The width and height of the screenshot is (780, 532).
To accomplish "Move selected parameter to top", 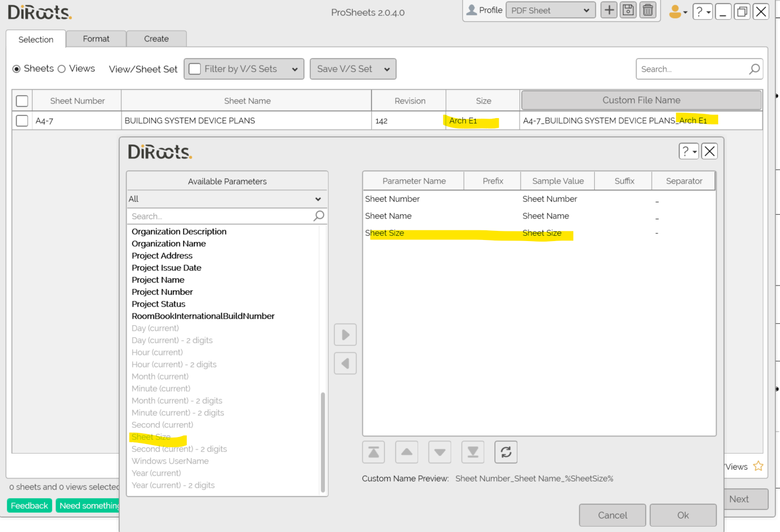I will (x=374, y=452).
